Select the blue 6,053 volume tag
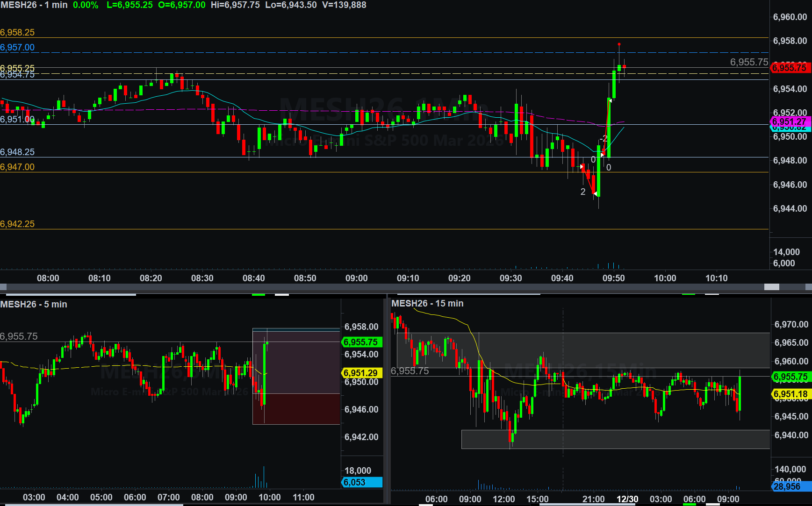This screenshot has width=812, height=506. (x=361, y=482)
